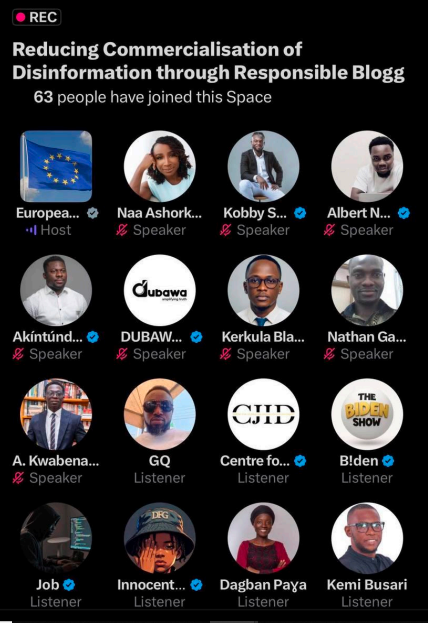Click the verified badge next to DUBAW...
428x623 pixels.
[196, 337]
